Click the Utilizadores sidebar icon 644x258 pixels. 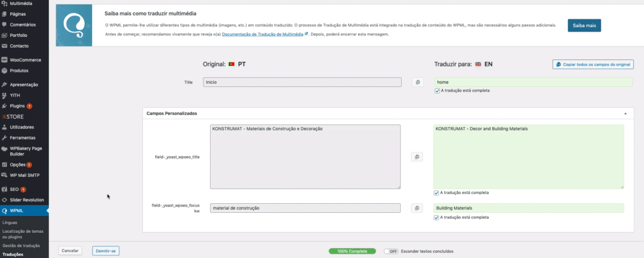pos(5,127)
